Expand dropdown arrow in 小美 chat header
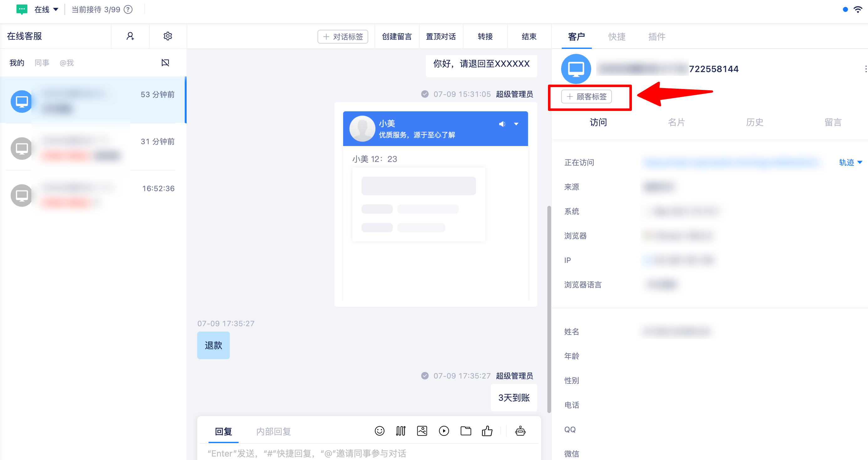Viewport: 868px width, 460px height. [x=516, y=124]
